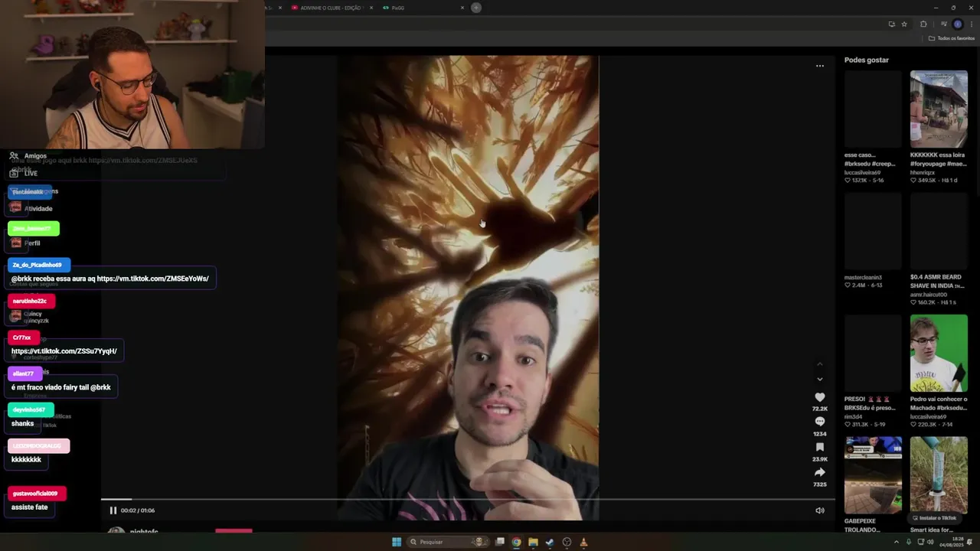Viewport: 980px width, 551px height.
Task: Open notifications bell in system tray
Action: (x=969, y=542)
